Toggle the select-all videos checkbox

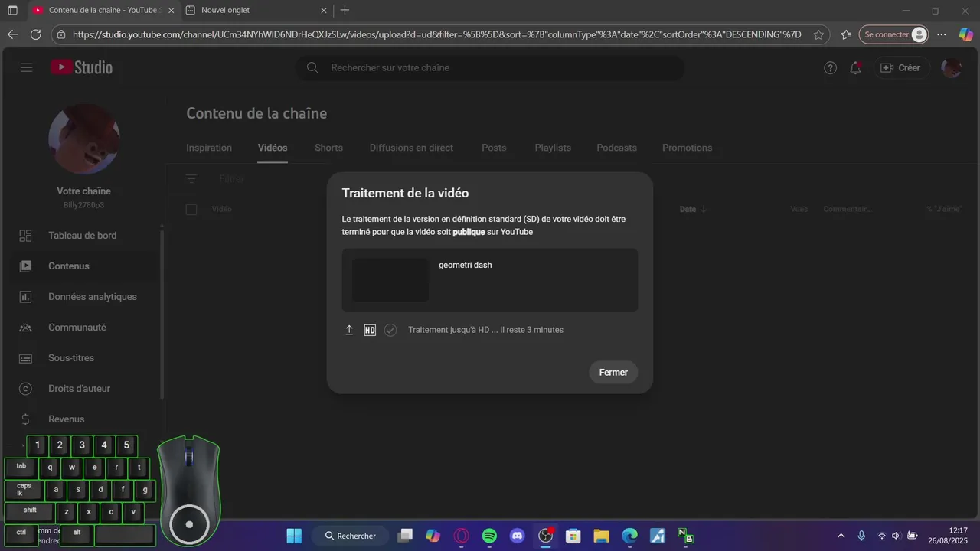click(191, 210)
